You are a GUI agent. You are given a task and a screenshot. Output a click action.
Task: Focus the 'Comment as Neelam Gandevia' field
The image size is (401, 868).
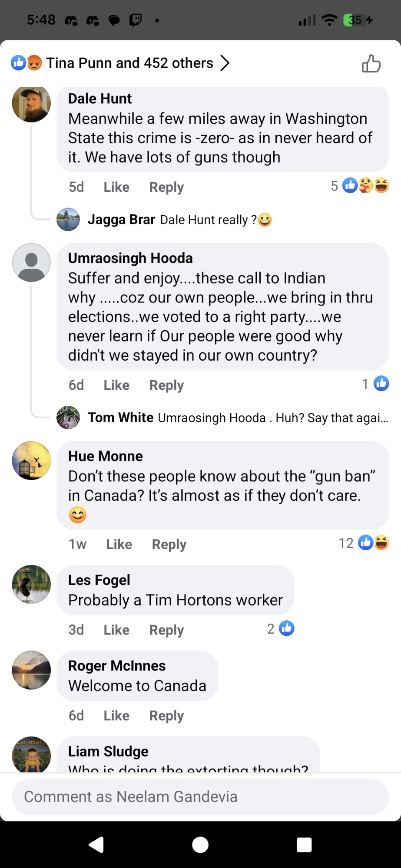click(x=200, y=797)
